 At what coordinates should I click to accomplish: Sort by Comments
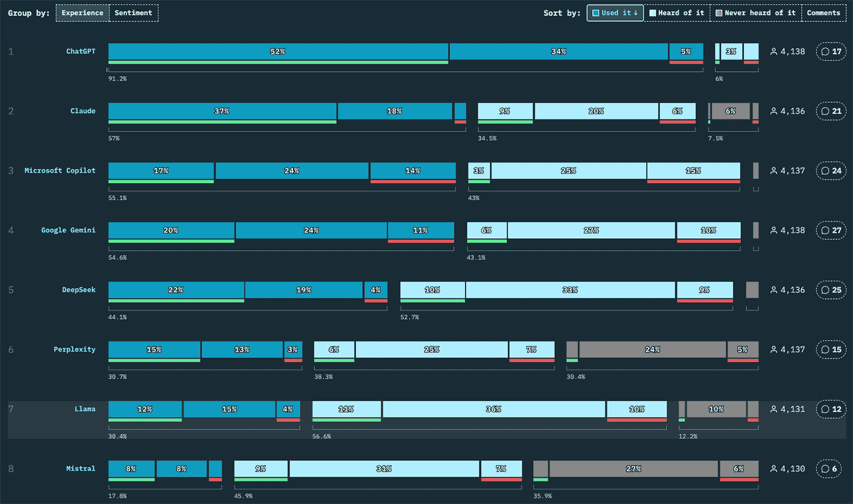824,13
